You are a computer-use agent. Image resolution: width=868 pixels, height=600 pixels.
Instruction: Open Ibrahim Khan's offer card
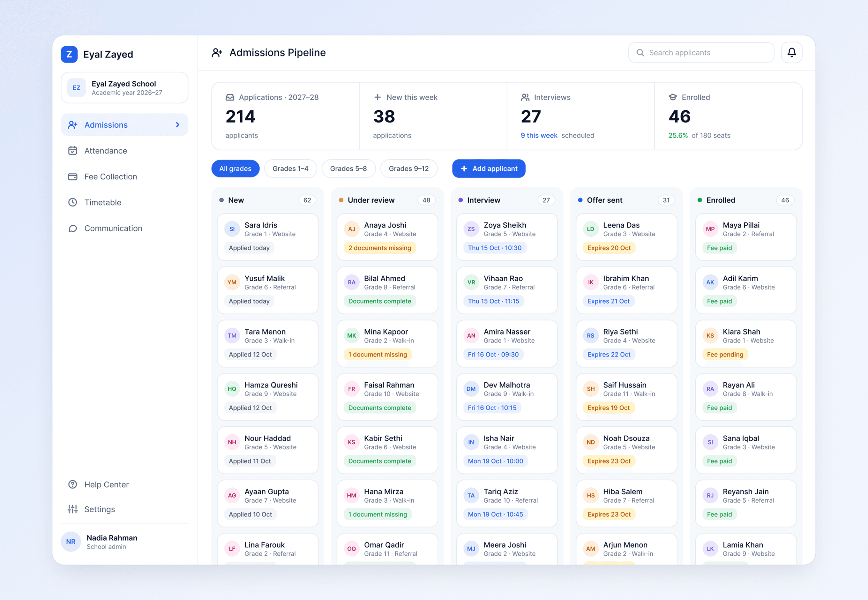tap(626, 291)
